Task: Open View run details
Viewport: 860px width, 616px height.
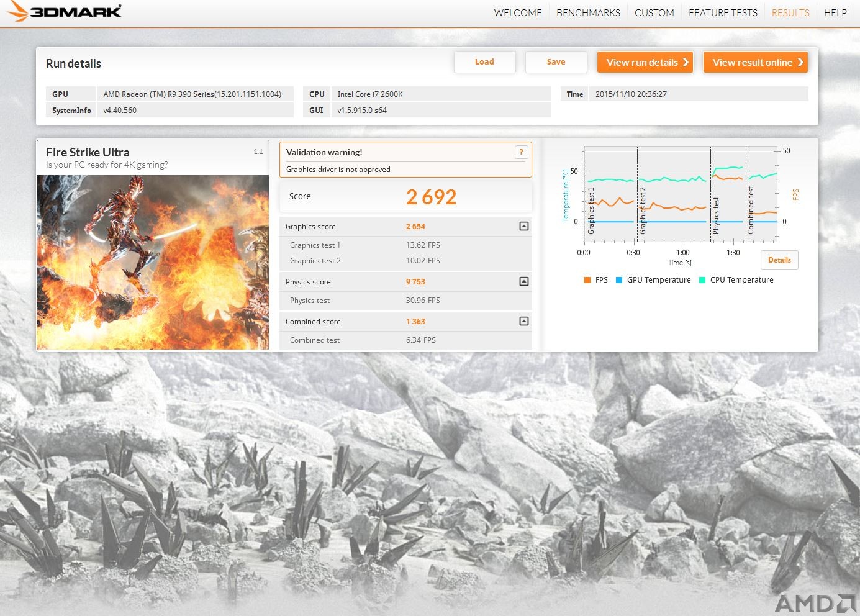Action: (x=645, y=62)
